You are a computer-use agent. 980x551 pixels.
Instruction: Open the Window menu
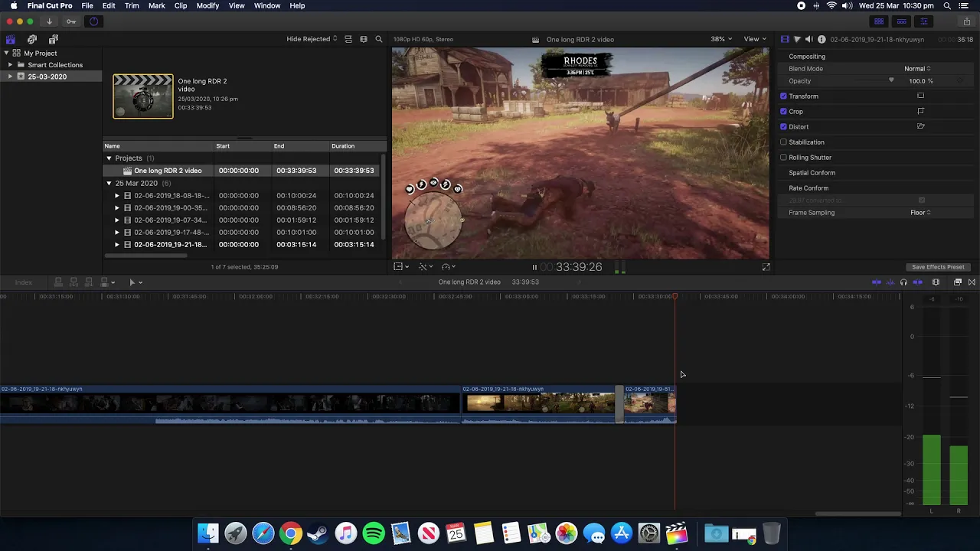pos(267,5)
